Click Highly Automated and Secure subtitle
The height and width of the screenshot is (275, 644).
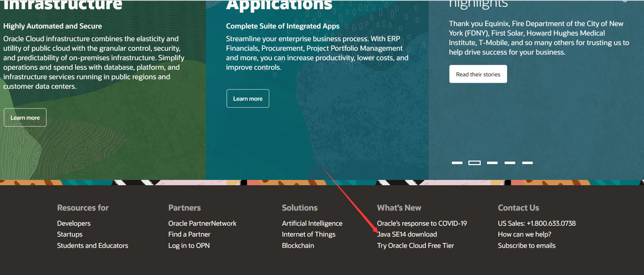pyautogui.click(x=52, y=26)
